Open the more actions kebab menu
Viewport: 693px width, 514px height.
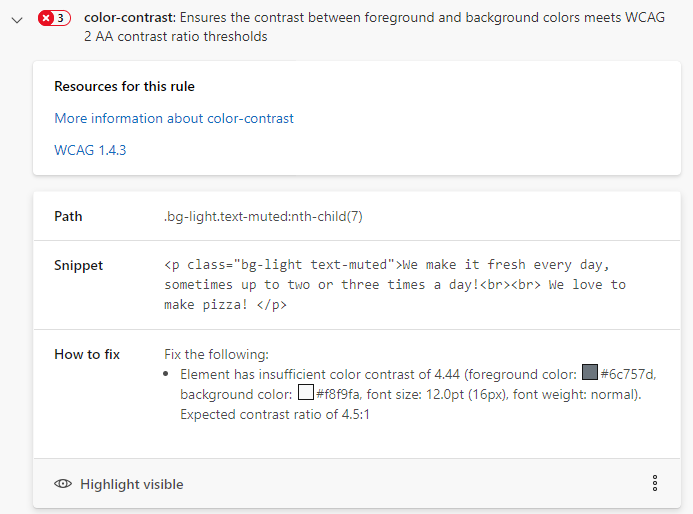(655, 484)
